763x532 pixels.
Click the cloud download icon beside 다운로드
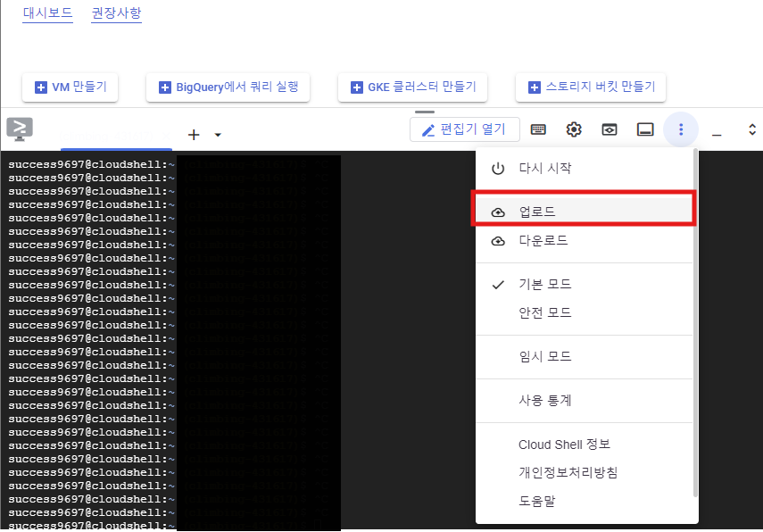click(x=498, y=241)
